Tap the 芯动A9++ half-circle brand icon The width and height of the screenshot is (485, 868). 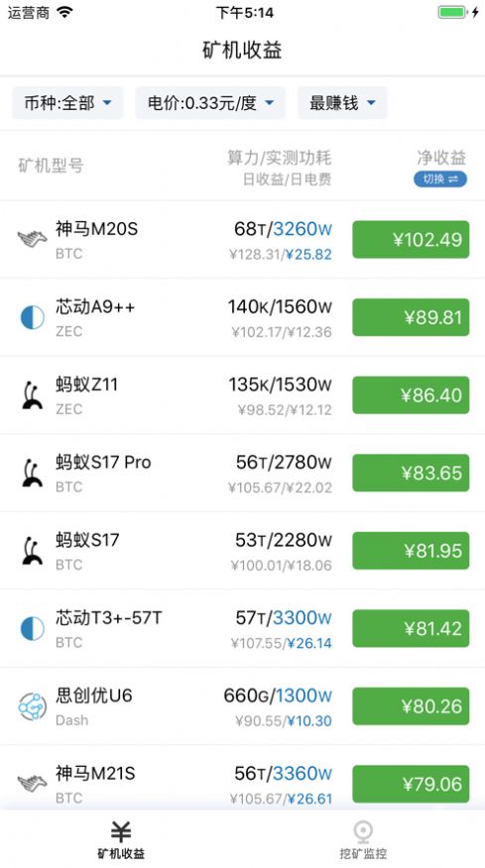pos(32,317)
